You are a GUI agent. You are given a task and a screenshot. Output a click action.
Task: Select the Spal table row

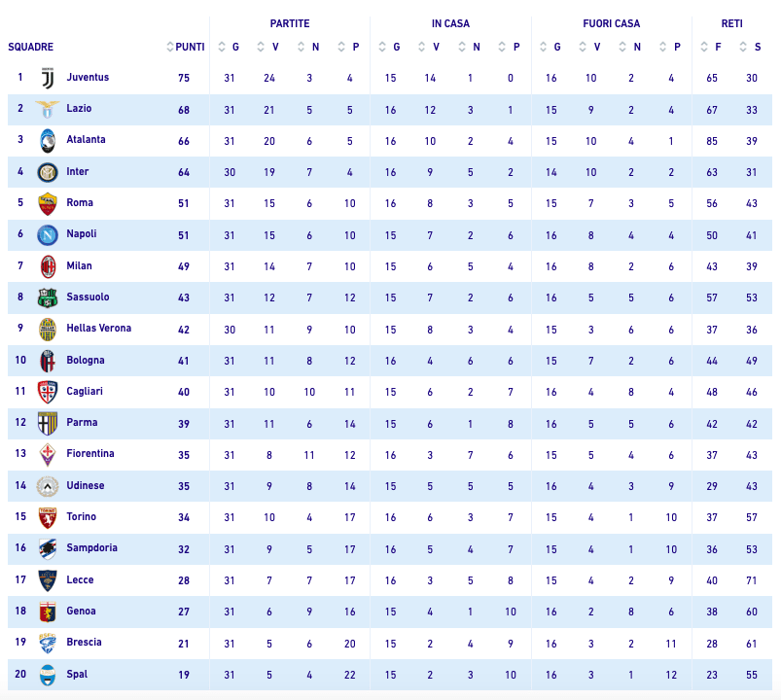point(389,674)
